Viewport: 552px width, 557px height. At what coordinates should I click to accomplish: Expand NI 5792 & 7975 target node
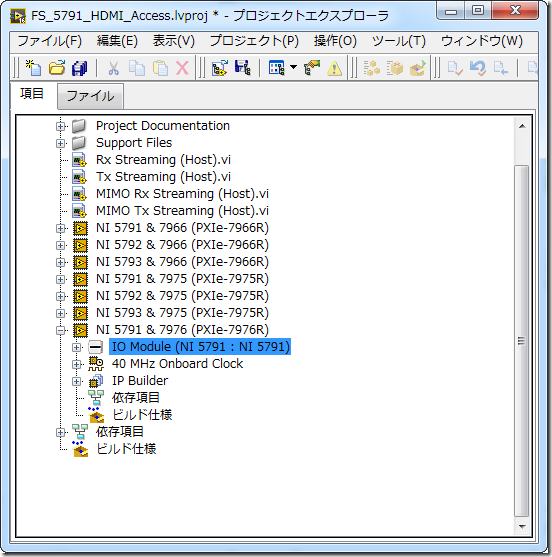click(x=60, y=296)
